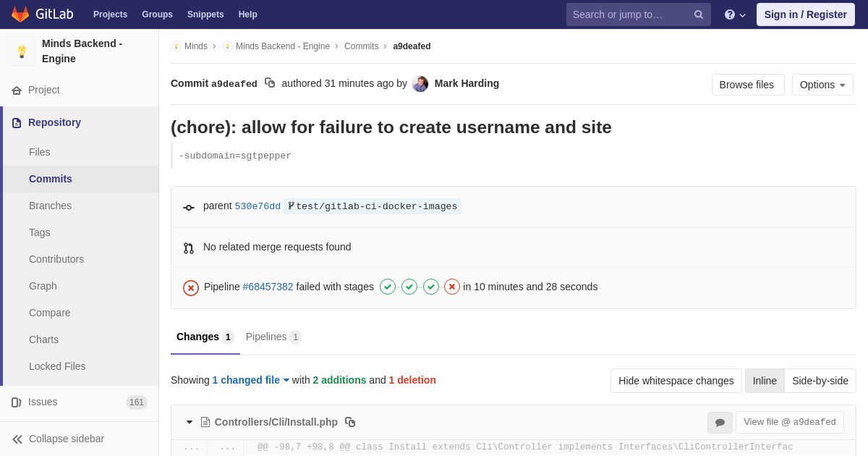Click the Minds Backend - Engine breadcrumb icon

click(x=227, y=46)
